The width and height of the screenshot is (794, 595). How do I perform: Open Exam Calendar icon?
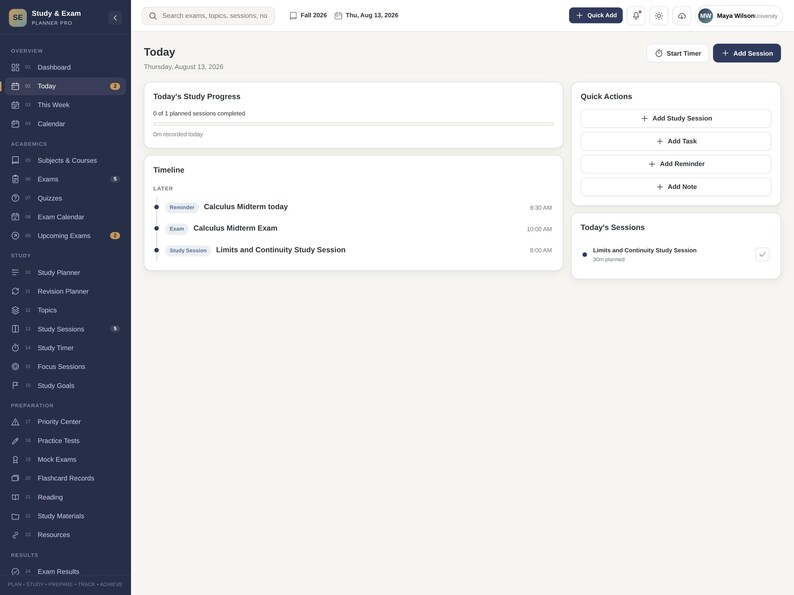click(15, 217)
